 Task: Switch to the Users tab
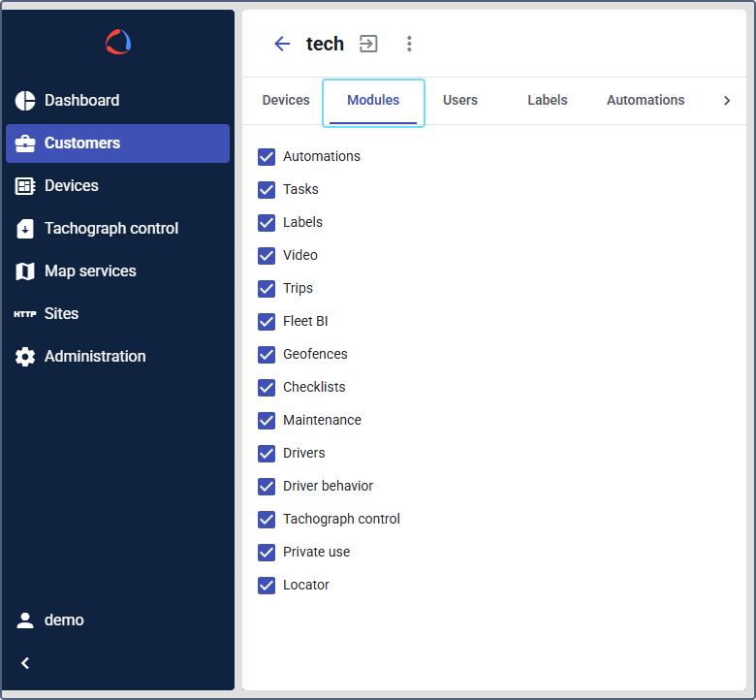(459, 101)
